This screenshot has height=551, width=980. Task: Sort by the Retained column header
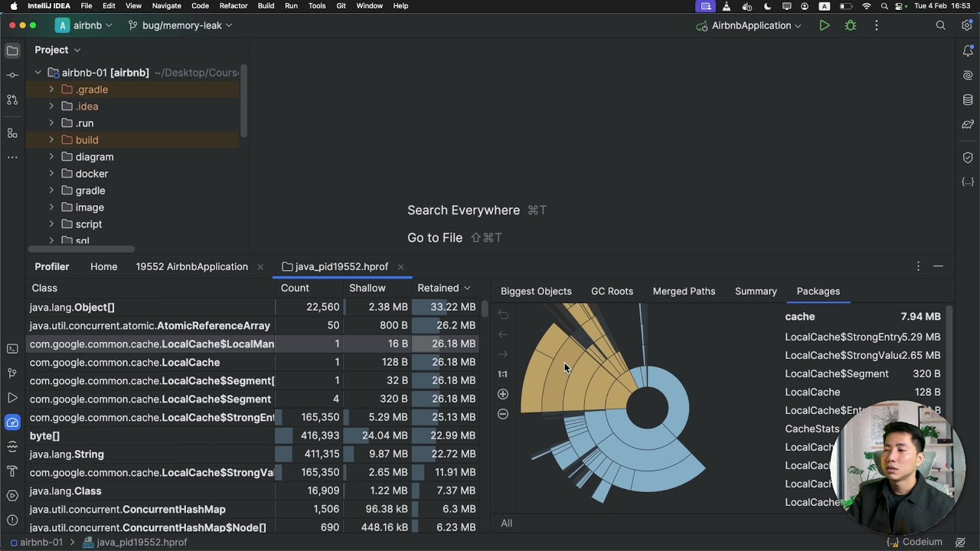point(443,288)
